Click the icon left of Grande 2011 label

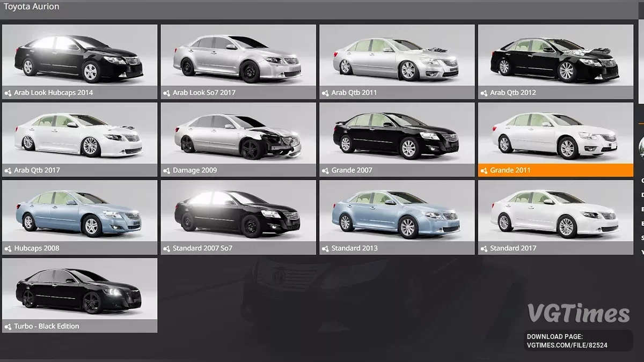pos(484,171)
